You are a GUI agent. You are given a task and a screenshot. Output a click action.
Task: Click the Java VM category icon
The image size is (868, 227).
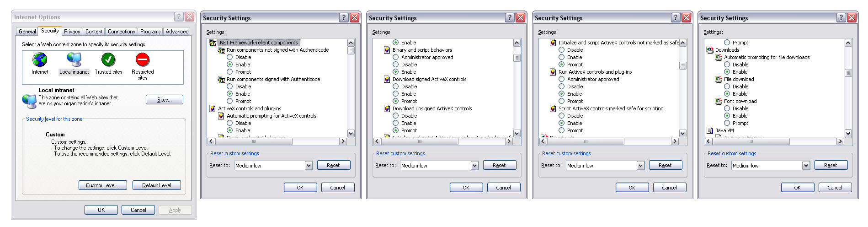(x=710, y=130)
